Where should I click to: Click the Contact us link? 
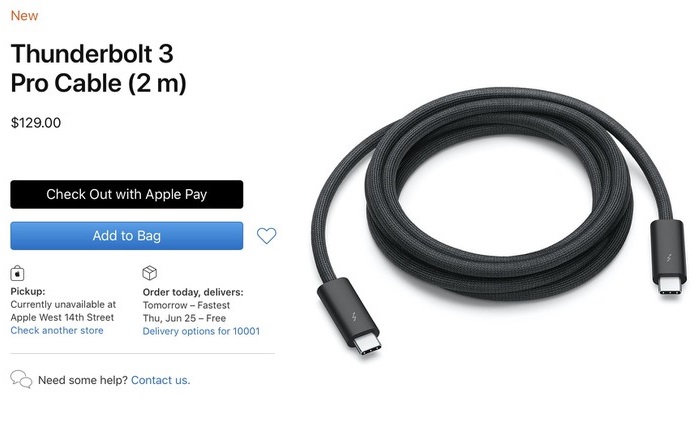coord(160,380)
